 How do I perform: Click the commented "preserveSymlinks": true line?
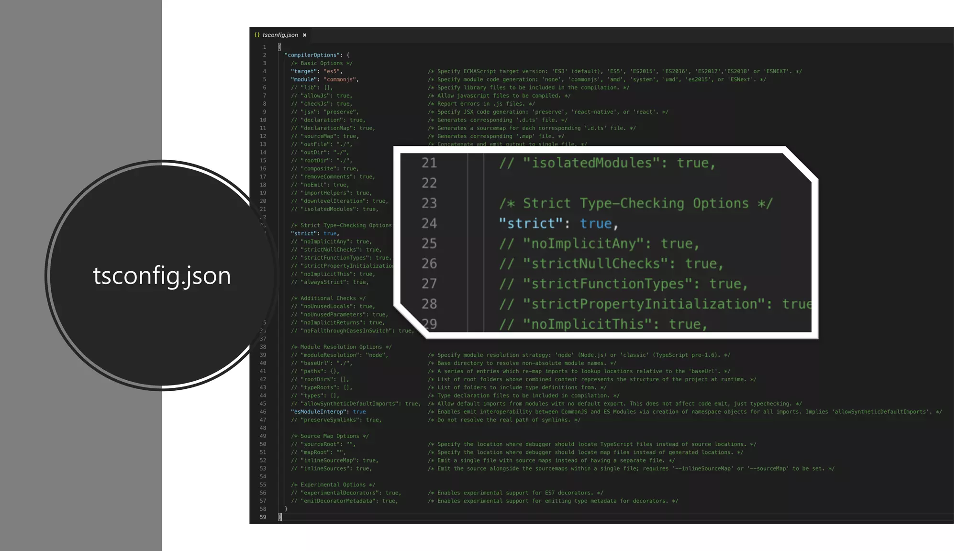336,420
